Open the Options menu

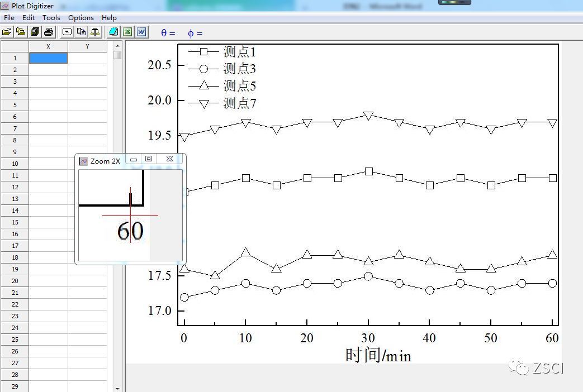pos(80,17)
